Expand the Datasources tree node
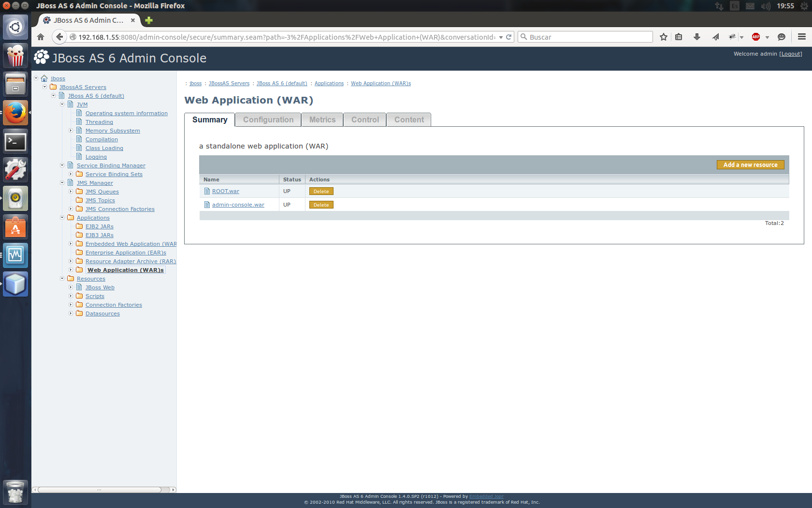Viewport: 812px width, 508px height. [71, 314]
